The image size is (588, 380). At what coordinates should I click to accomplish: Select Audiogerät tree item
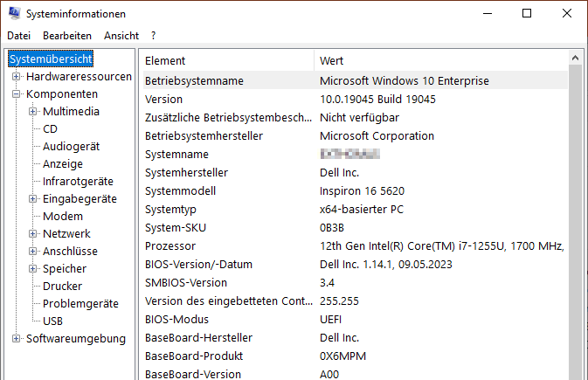[x=72, y=146]
